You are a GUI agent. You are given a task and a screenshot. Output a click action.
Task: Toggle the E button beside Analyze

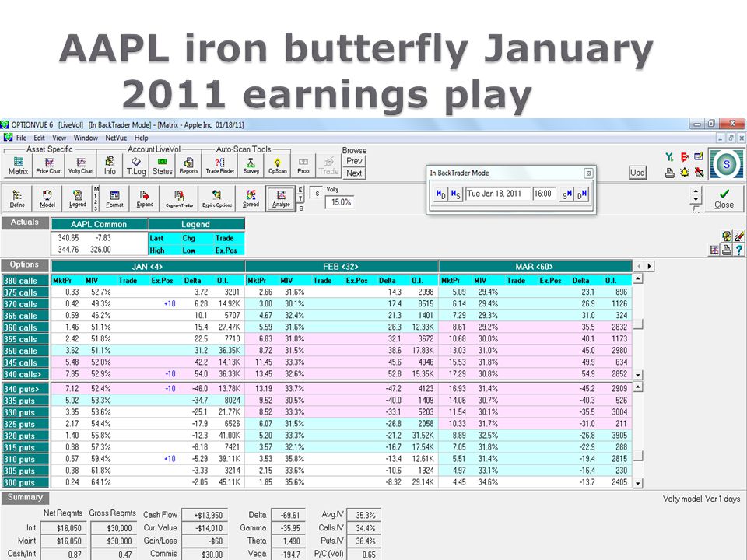[x=300, y=190]
